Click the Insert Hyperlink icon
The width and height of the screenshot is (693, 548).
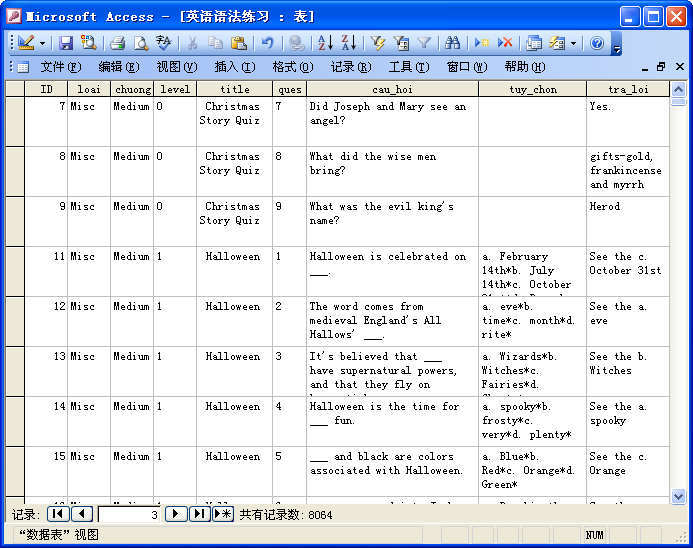point(296,43)
